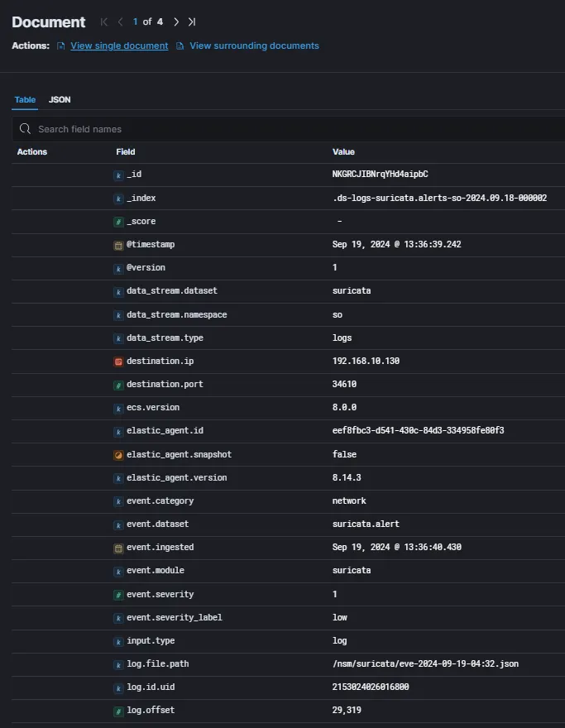Click the View single document link
This screenshot has height=728, width=565.
pyautogui.click(x=118, y=45)
